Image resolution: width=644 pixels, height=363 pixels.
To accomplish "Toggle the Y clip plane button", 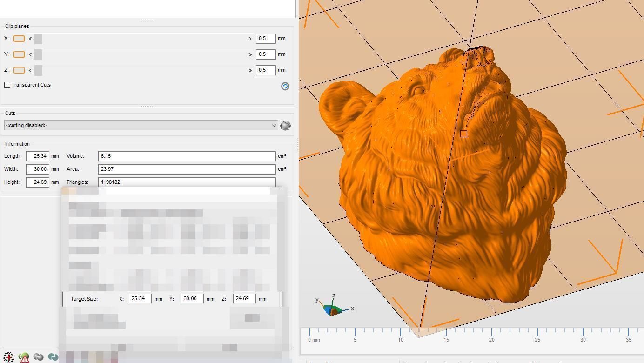I will point(19,54).
